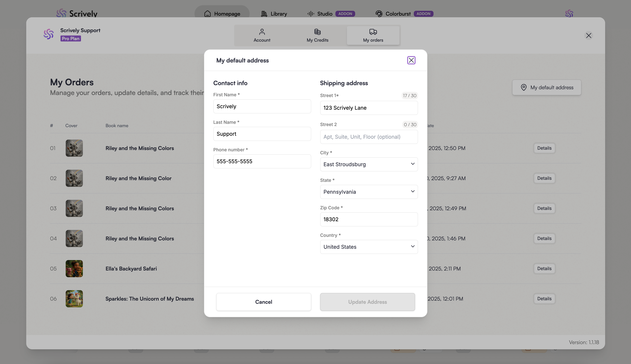Click the profile swirl icon top-right

(x=569, y=14)
